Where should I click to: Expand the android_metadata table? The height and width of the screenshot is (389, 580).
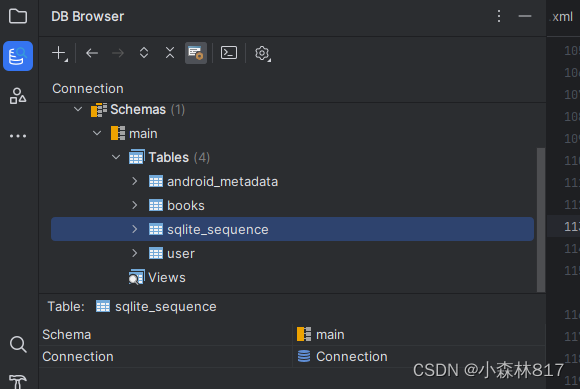[135, 181]
